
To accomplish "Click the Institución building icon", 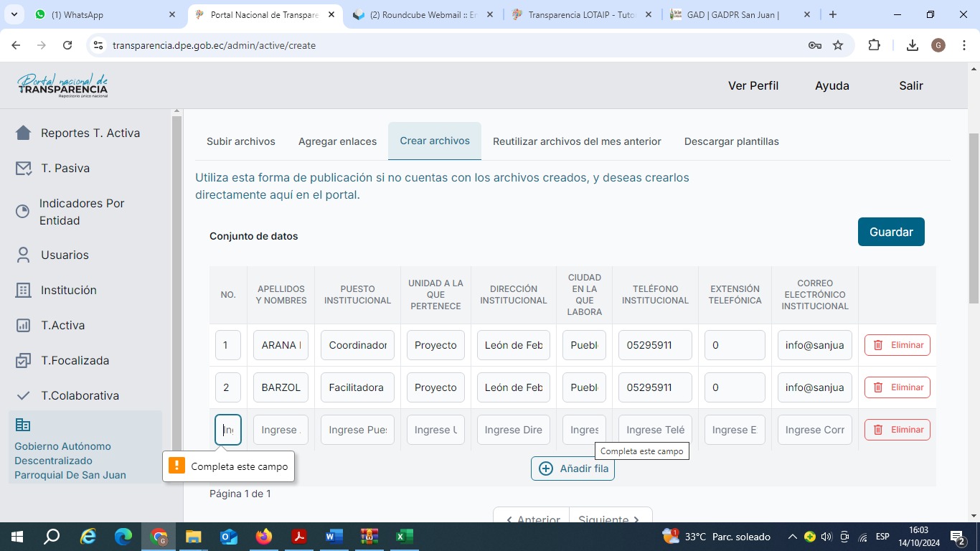I will (24, 290).
